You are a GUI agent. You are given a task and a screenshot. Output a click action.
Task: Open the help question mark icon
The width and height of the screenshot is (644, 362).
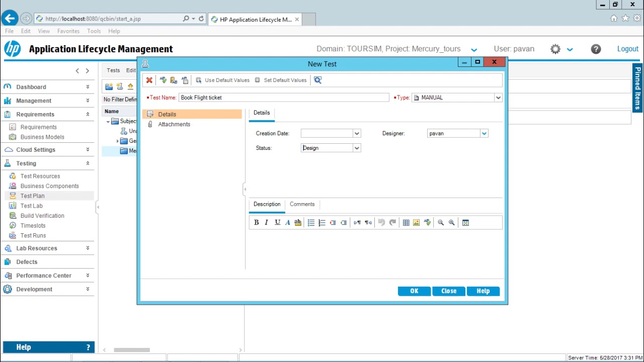coord(596,49)
